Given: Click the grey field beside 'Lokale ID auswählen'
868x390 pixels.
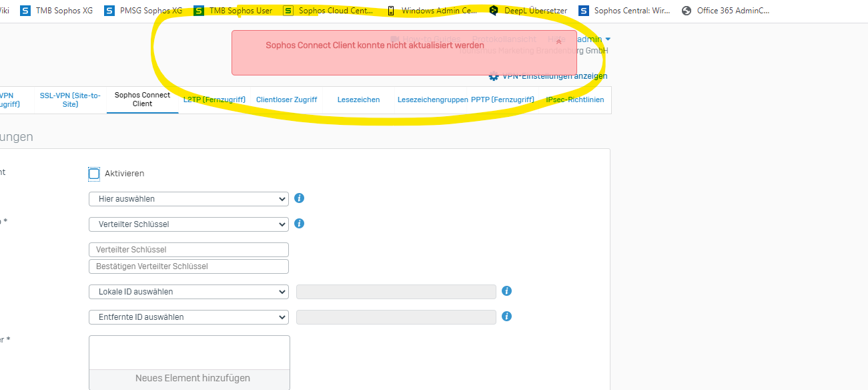Looking at the screenshot, I should (396, 292).
